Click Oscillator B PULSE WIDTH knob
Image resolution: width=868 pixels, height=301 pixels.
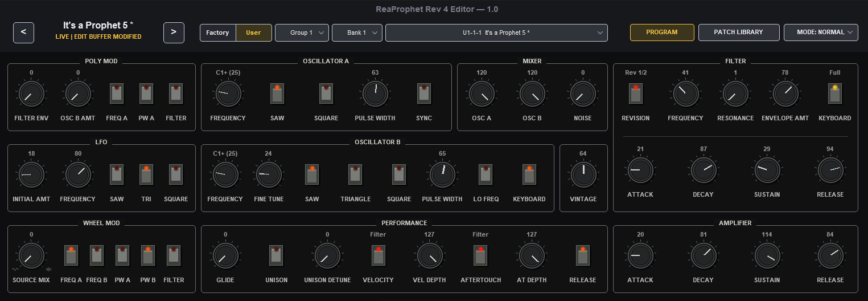[442, 175]
